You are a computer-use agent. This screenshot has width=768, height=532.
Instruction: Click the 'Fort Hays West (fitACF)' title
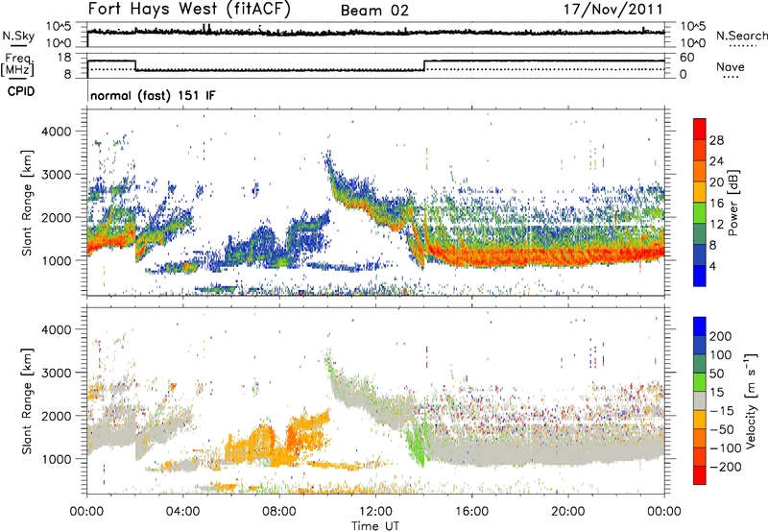pos(189,9)
